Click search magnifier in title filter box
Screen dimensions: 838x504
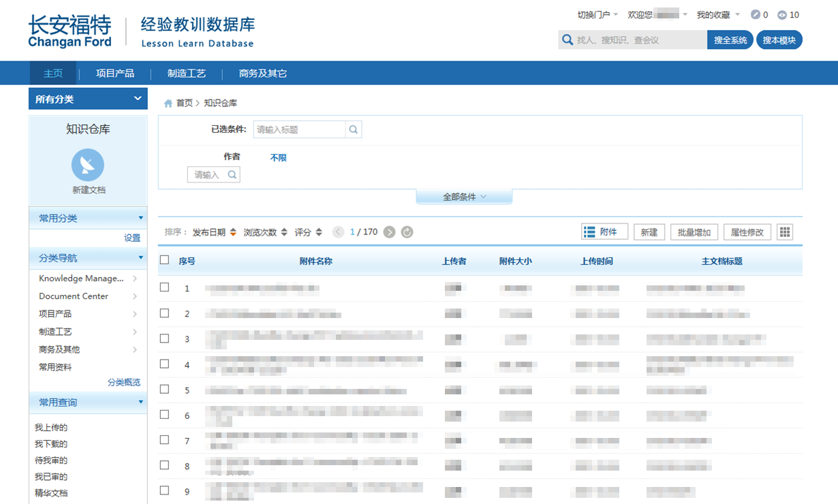point(353,129)
